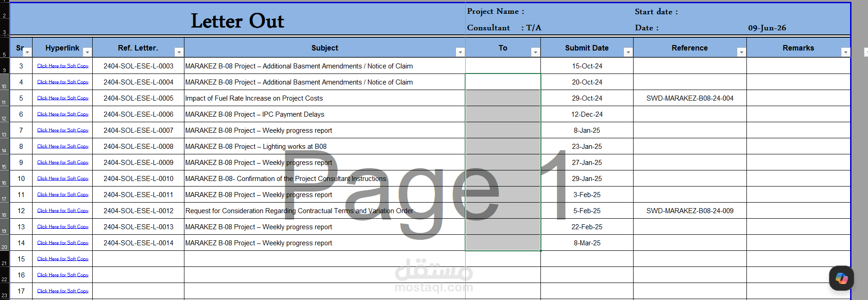Click the Project Name label cell
The width and height of the screenshot is (868, 300).
tap(495, 11)
